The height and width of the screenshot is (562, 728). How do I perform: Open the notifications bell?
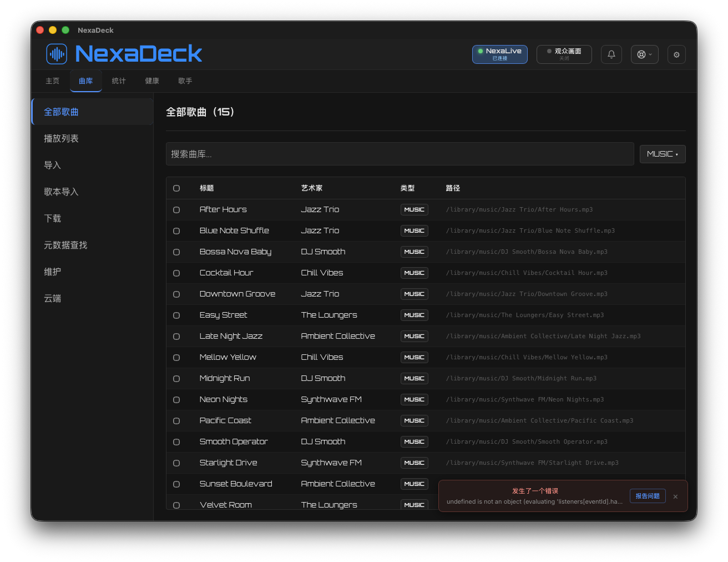(x=611, y=54)
